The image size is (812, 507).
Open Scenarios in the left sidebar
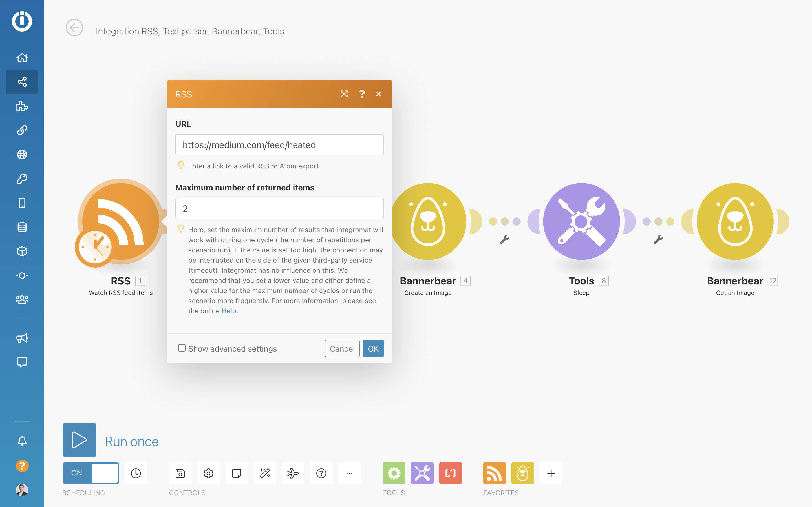22,82
